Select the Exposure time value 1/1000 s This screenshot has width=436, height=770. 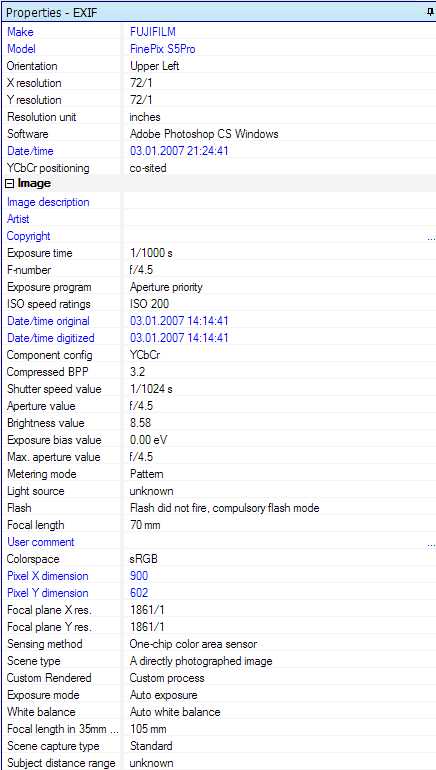151,253
